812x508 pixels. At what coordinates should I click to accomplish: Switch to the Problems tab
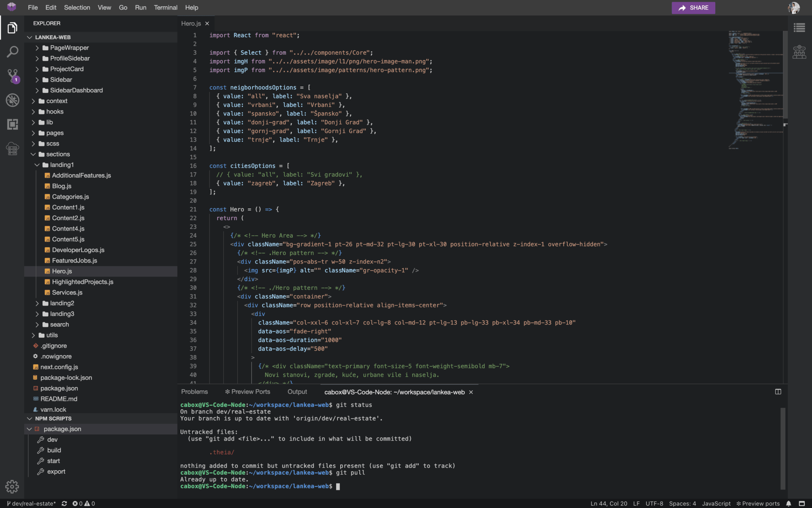pos(194,391)
